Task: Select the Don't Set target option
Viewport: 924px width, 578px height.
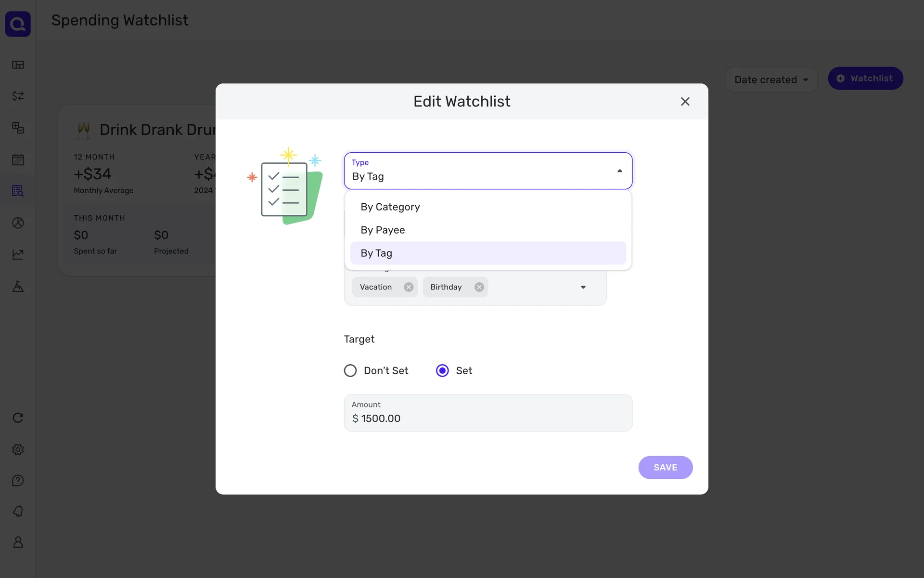Action: 350,370
